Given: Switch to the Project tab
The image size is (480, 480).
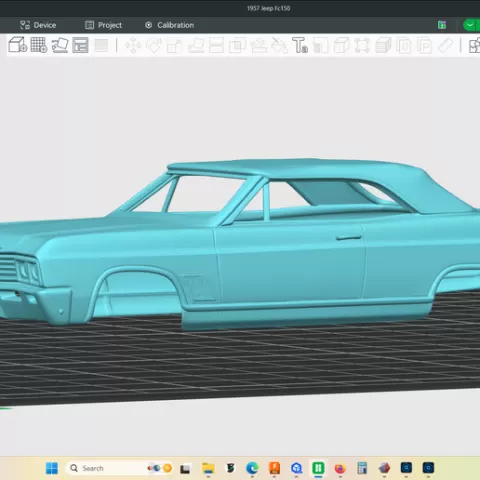Looking at the screenshot, I should (103, 25).
